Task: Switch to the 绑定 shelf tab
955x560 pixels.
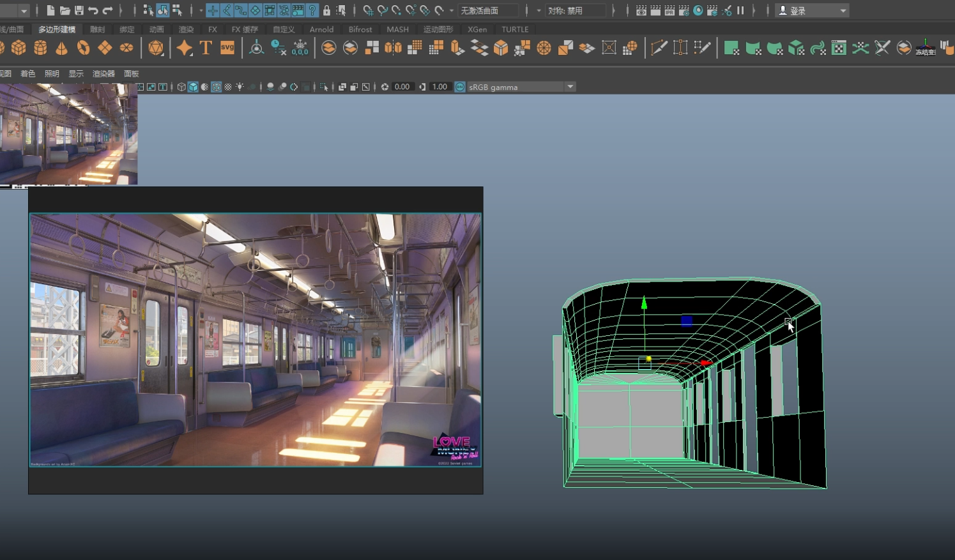Action: click(x=127, y=29)
